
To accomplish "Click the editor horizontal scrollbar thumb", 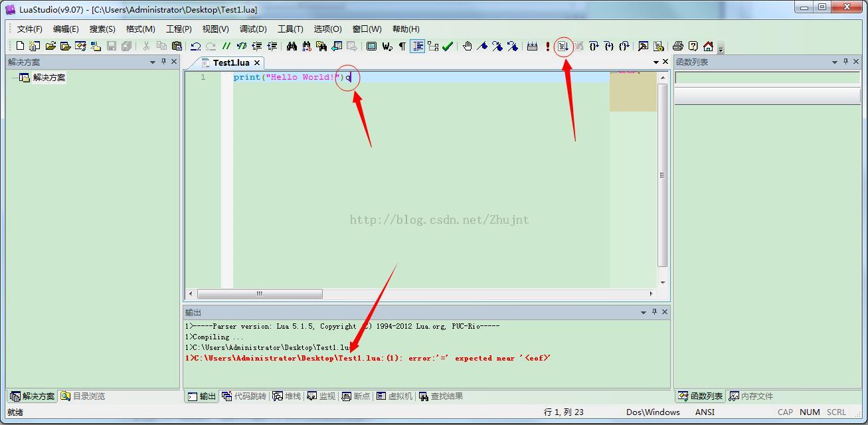I will 260,294.
